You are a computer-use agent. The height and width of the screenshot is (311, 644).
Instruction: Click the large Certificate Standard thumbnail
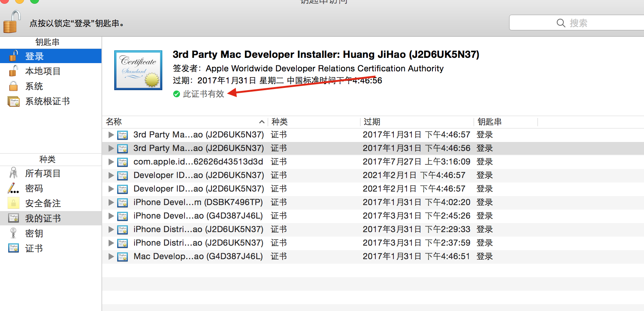[x=138, y=70]
